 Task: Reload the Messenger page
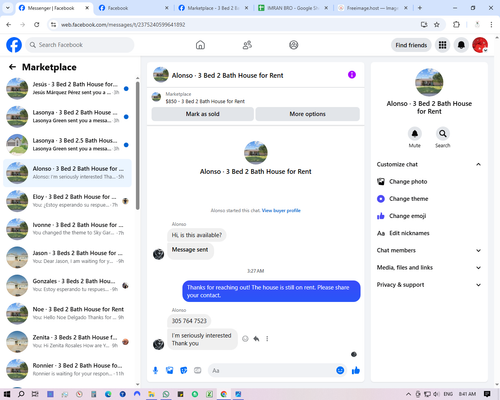click(37, 24)
